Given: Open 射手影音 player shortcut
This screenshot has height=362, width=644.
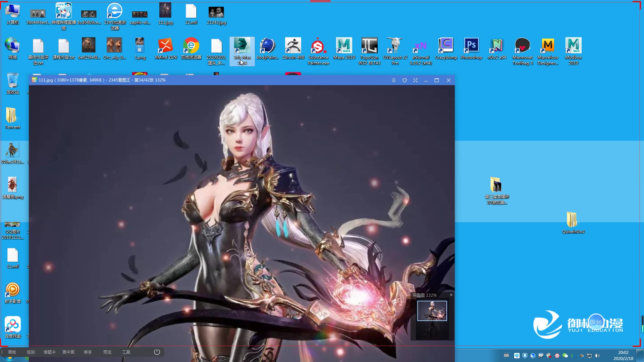Looking at the screenshot, I should pos(13,293).
